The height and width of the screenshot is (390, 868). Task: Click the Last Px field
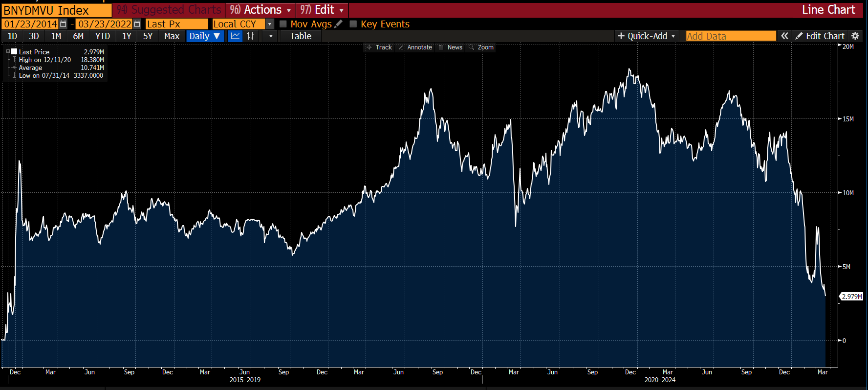(x=177, y=24)
